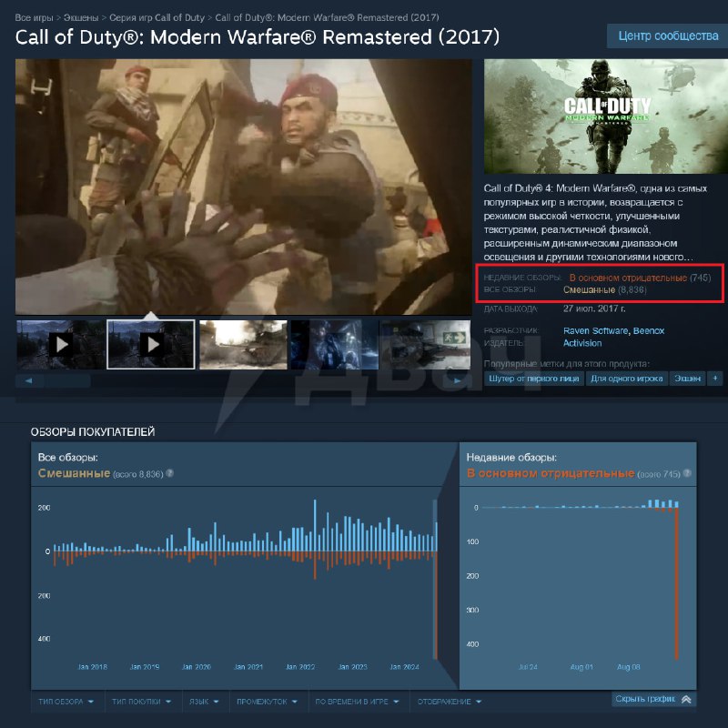The height and width of the screenshot is (728, 728).
Task: Open the По времени в игре dropdown
Action: pos(358,702)
